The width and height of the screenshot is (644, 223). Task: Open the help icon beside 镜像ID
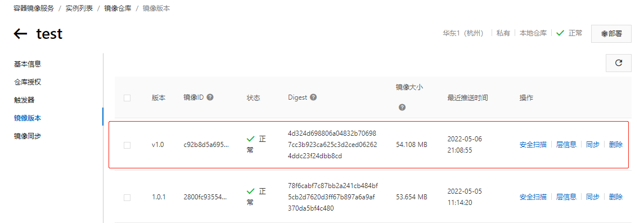[x=210, y=97]
